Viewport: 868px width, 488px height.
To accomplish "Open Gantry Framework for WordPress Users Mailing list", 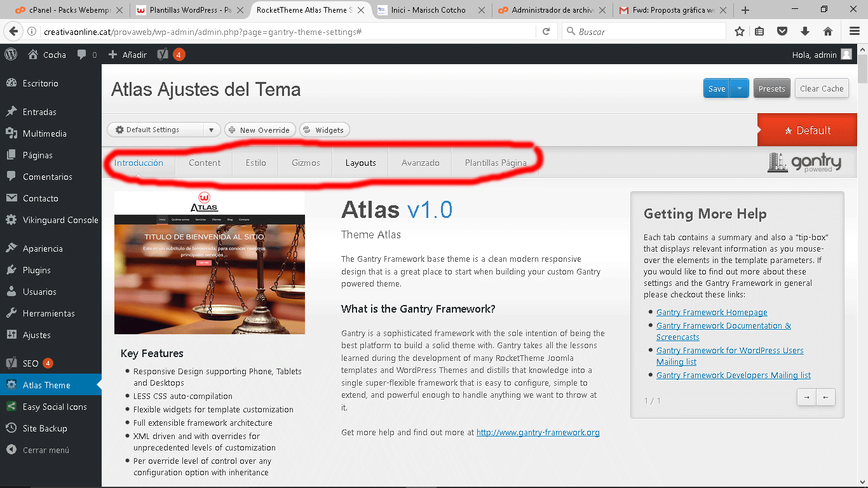I will tap(730, 356).
